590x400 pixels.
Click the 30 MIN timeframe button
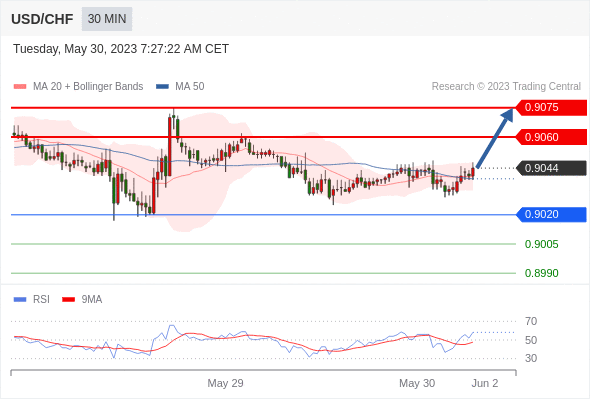tap(107, 19)
